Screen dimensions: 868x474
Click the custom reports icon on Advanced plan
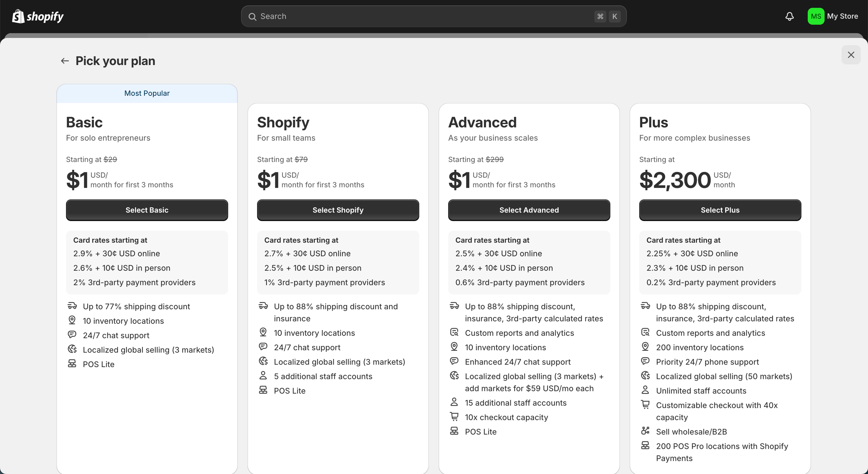click(x=454, y=333)
